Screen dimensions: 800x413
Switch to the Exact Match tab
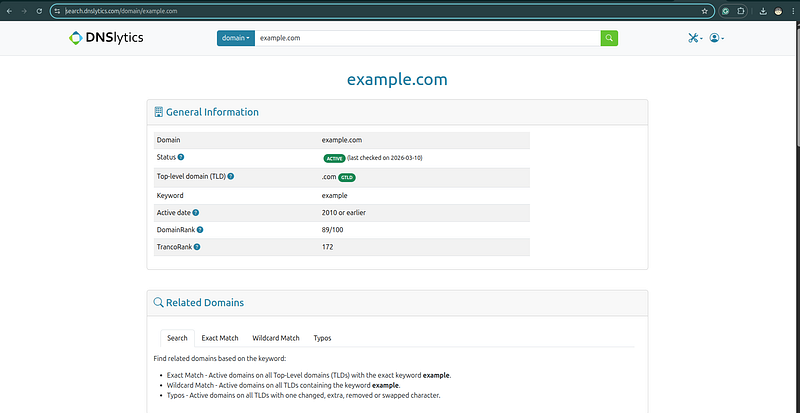pyautogui.click(x=220, y=338)
